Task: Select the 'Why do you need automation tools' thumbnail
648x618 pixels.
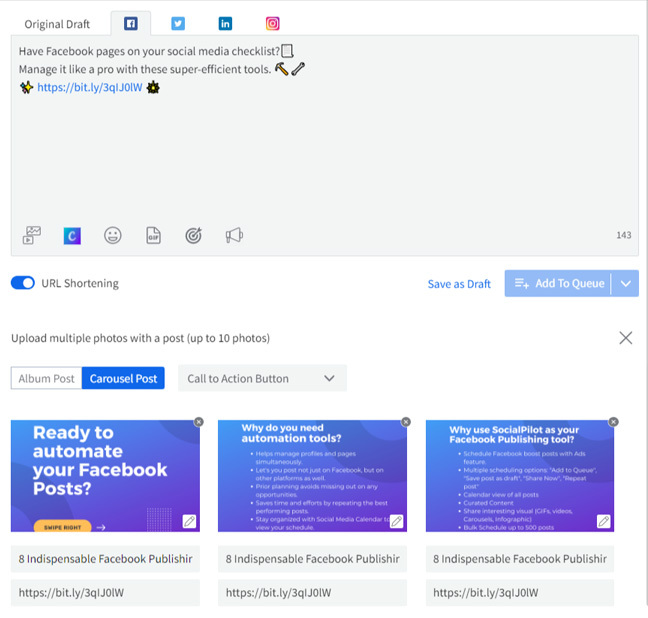Action: (x=312, y=476)
